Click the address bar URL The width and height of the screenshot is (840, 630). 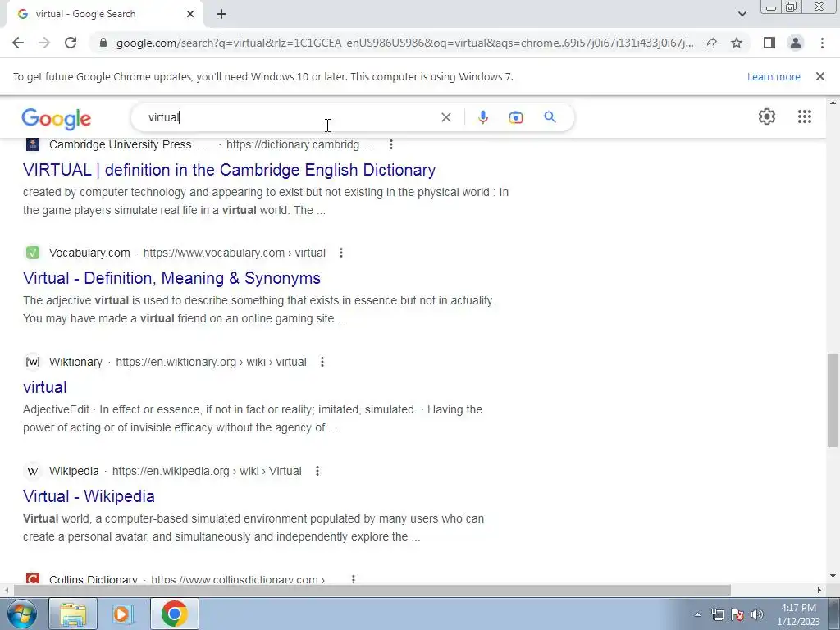pyautogui.click(x=404, y=43)
